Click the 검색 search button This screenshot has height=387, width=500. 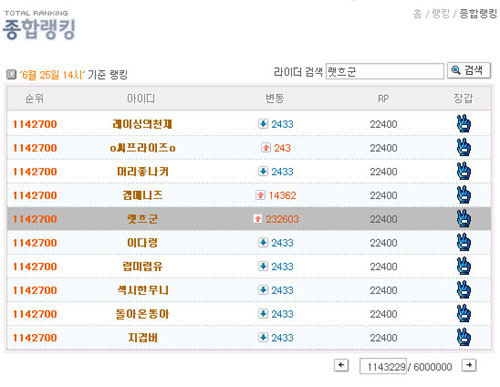469,71
